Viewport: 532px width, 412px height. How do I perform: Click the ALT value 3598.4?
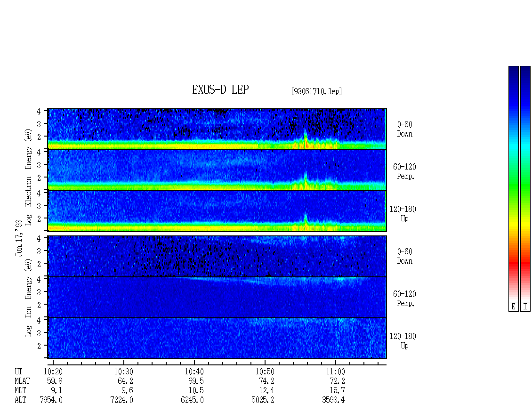pos(333,400)
